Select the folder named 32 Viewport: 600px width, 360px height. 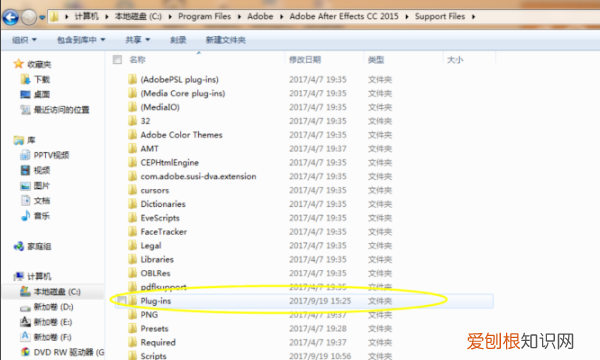click(145, 121)
